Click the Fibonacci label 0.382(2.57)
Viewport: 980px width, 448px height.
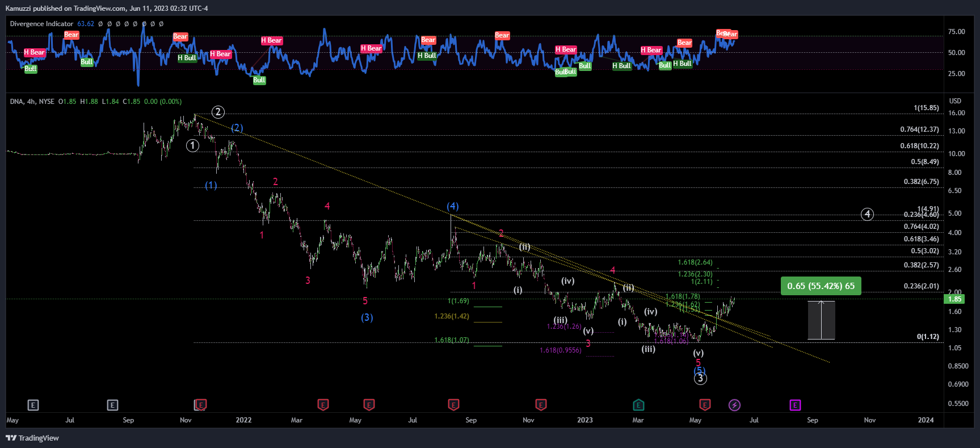point(922,265)
